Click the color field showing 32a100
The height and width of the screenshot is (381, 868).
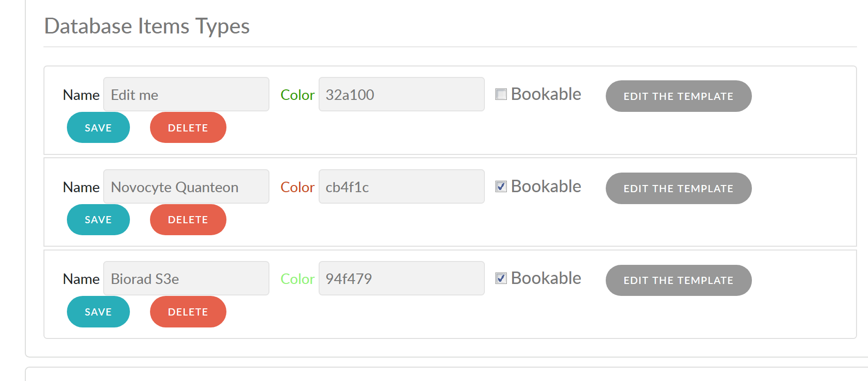(401, 94)
